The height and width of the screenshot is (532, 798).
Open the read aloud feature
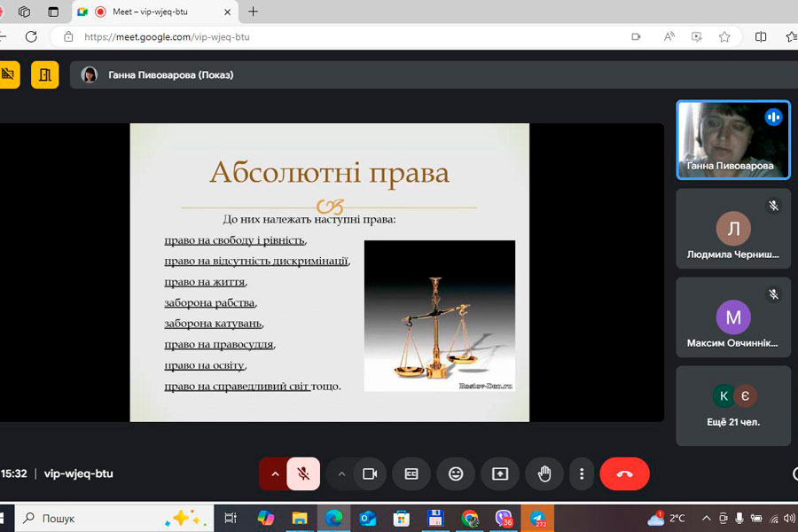click(669, 36)
